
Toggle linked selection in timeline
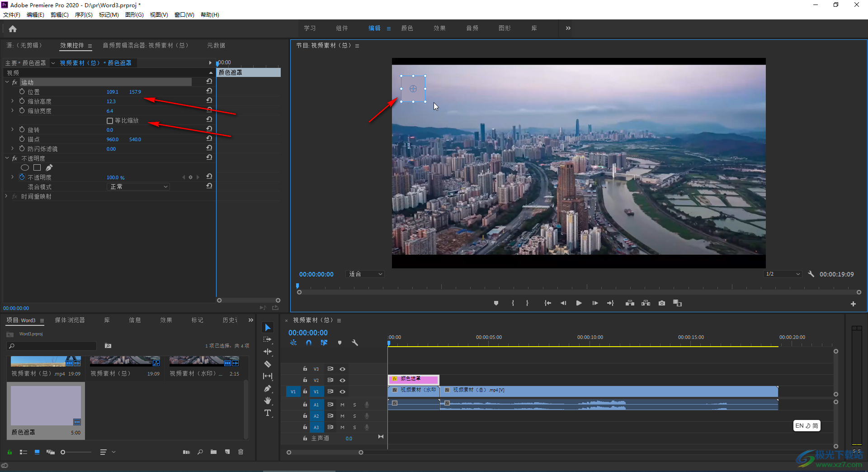pos(324,343)
